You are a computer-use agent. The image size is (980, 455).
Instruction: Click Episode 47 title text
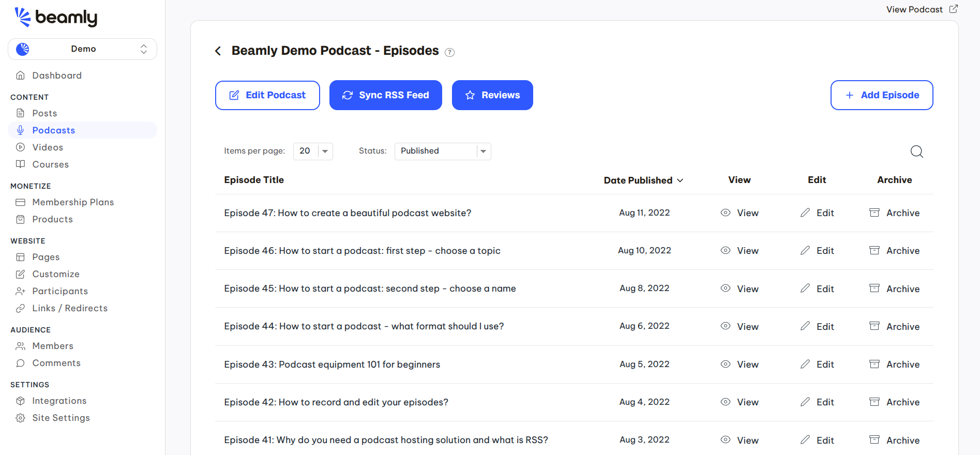[x=348, y=213]
